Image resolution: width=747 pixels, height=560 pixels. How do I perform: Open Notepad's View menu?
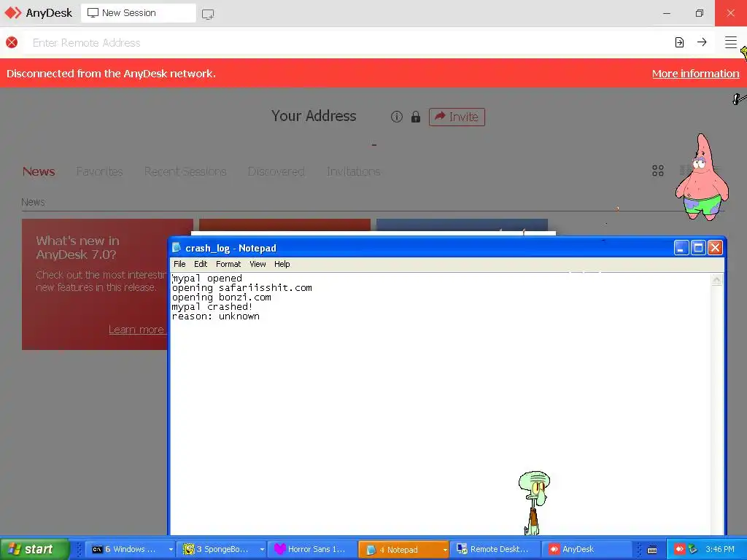pos(258,264)
